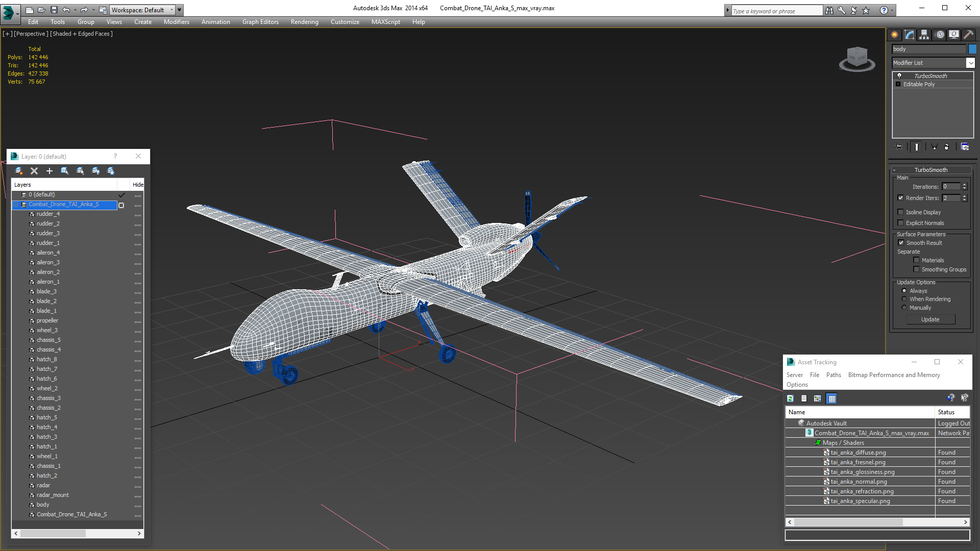Click the Project Folder icon
This screenshot has width=980, height=551.
point(103,10)
